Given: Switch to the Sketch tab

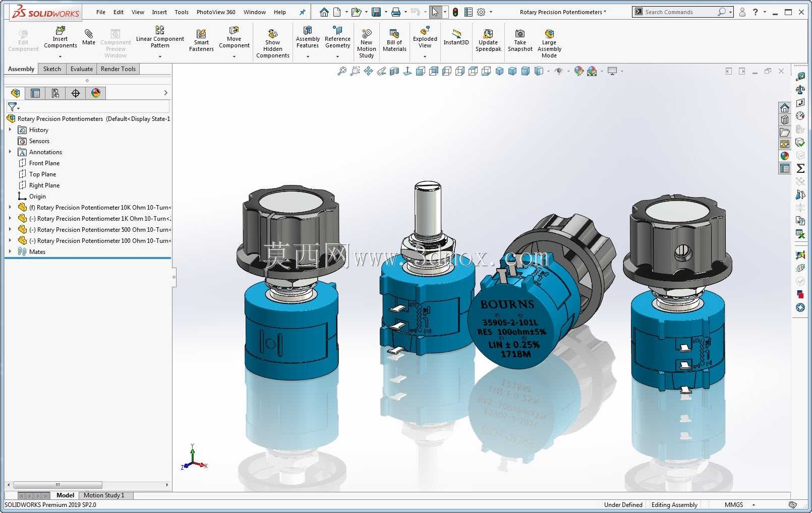Looking at the screenshot, I should (52, 69).
